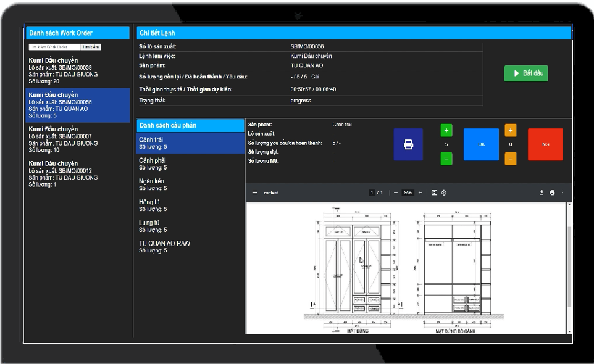
Task: Open PDF viewer more options menu
Action: click(563, 193)
